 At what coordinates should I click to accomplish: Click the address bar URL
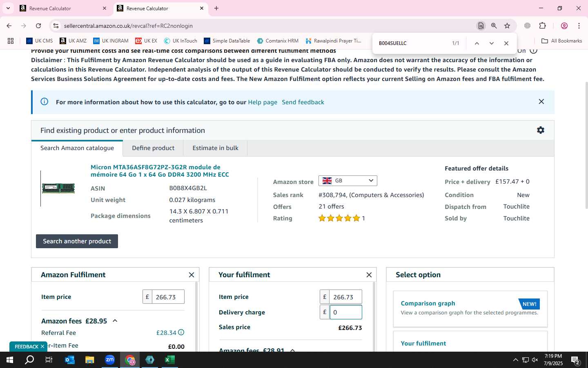click(x=128, y=26)
